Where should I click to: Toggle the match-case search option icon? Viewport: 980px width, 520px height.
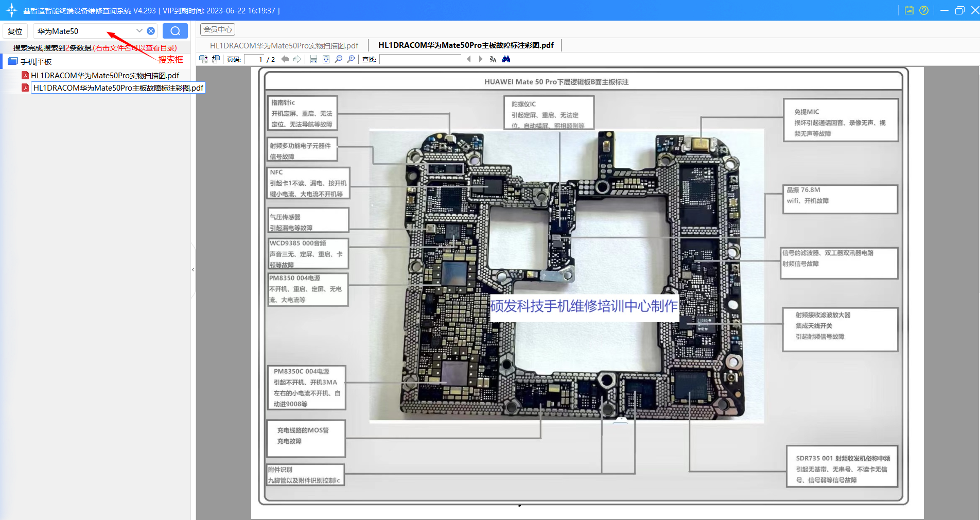pyautogui.click(x=493, y=59)
